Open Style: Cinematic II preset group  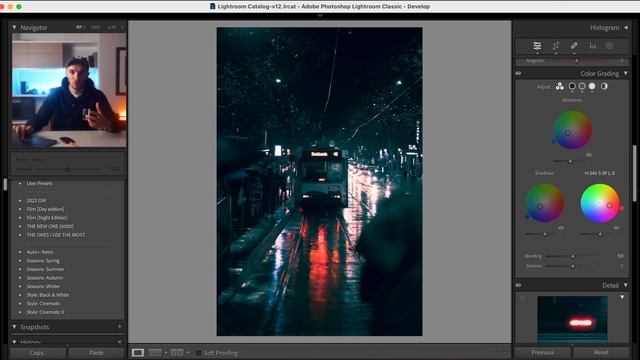[45, 312]
